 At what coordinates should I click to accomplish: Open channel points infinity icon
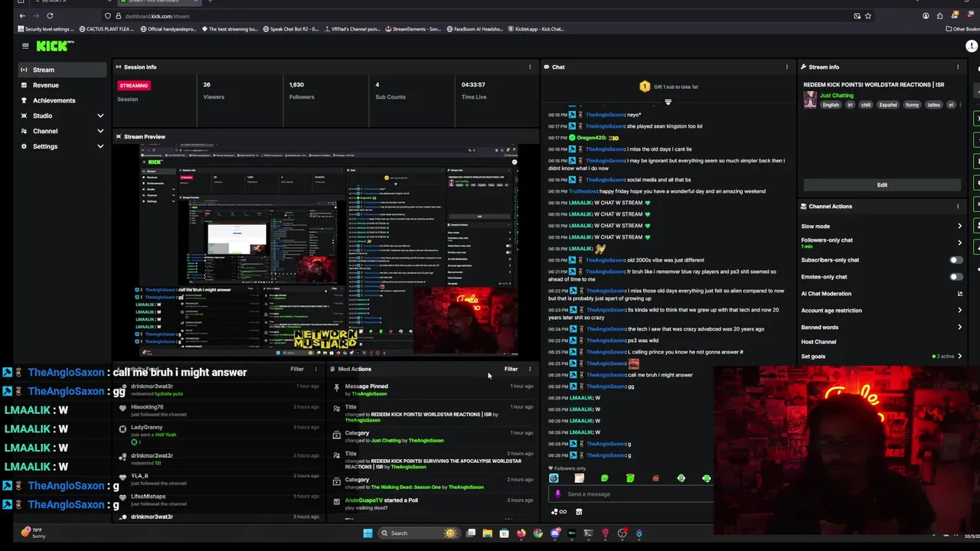pyautogui.click(x=559, y=512)
